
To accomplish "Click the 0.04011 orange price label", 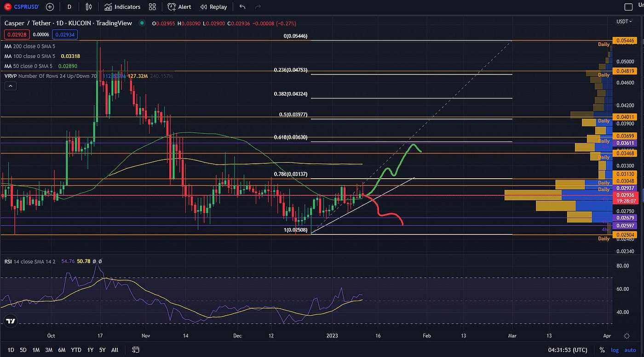I will point(625,117).
